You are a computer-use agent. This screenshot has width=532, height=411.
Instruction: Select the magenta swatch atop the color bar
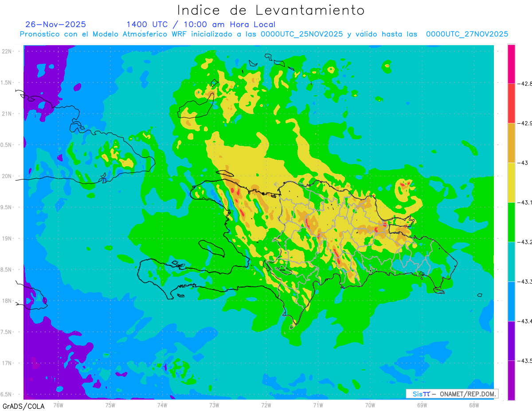pos(512,64)
